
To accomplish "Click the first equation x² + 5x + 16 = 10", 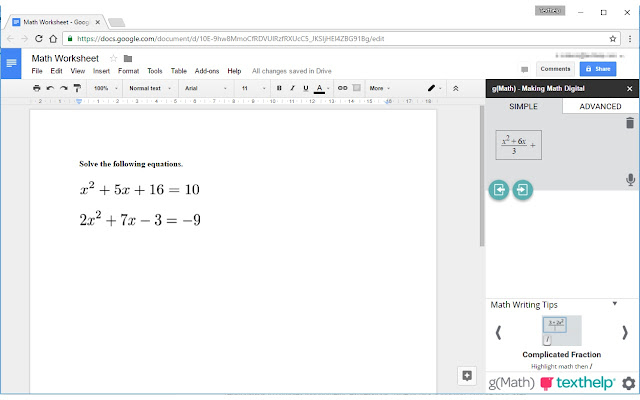I will 140,189.
